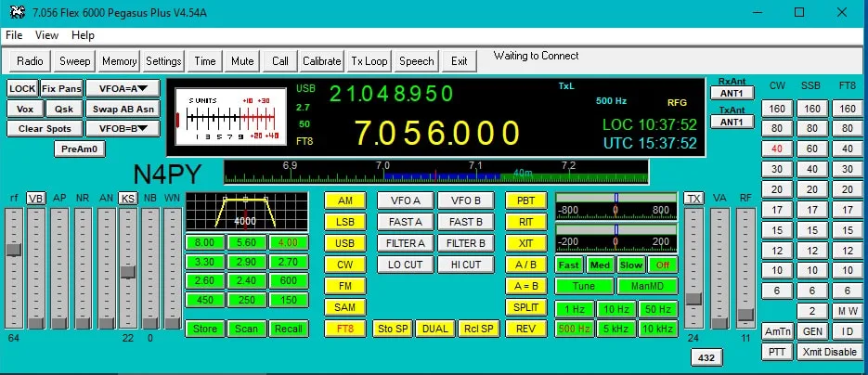Open the RxAnt ANT1 selector
Screen dimensions: 868x375
click(x=732, y=93)
